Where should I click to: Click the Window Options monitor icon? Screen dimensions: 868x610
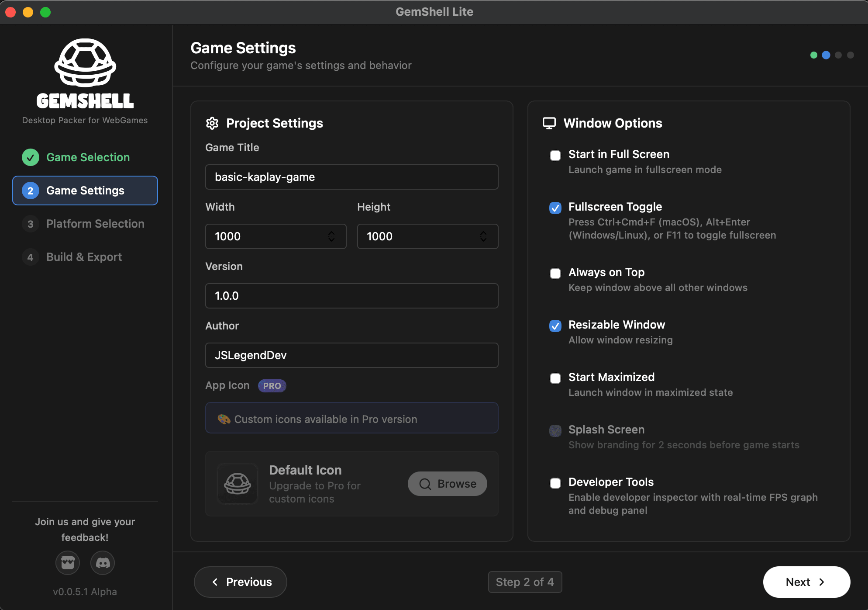click(x=549, y=123)
